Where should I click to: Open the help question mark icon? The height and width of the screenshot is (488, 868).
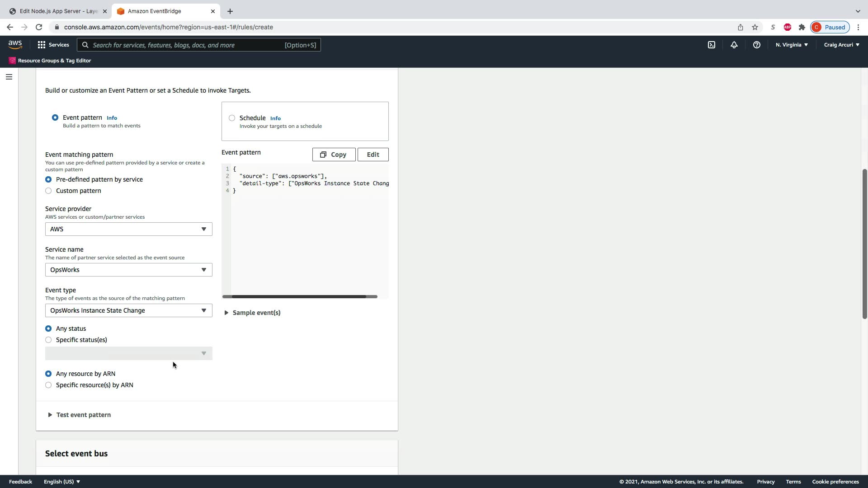[756, 45]
